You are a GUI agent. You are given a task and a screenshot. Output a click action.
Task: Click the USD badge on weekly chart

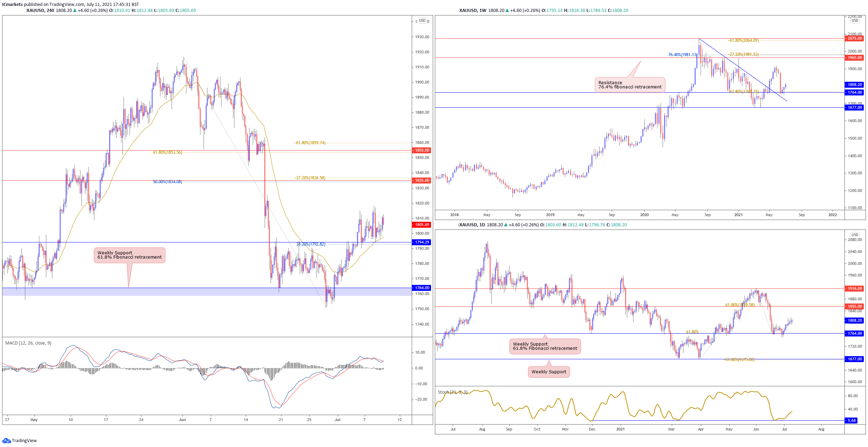855,21
